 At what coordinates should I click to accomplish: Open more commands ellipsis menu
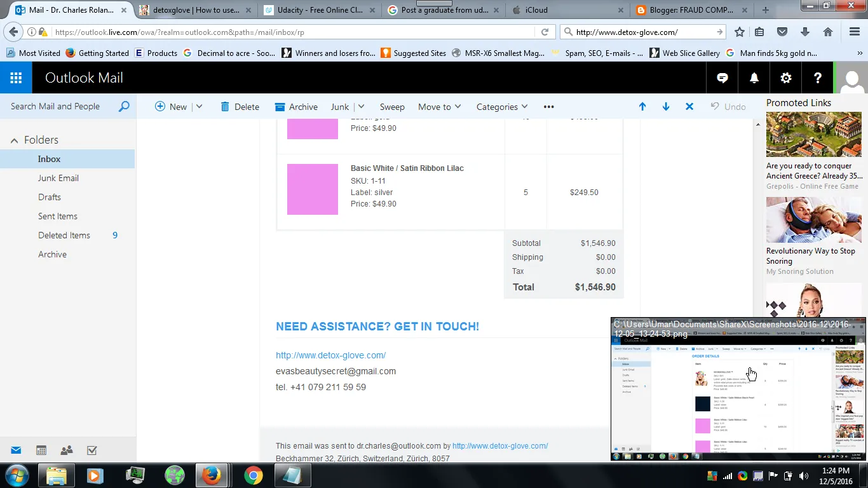point(549,107)
